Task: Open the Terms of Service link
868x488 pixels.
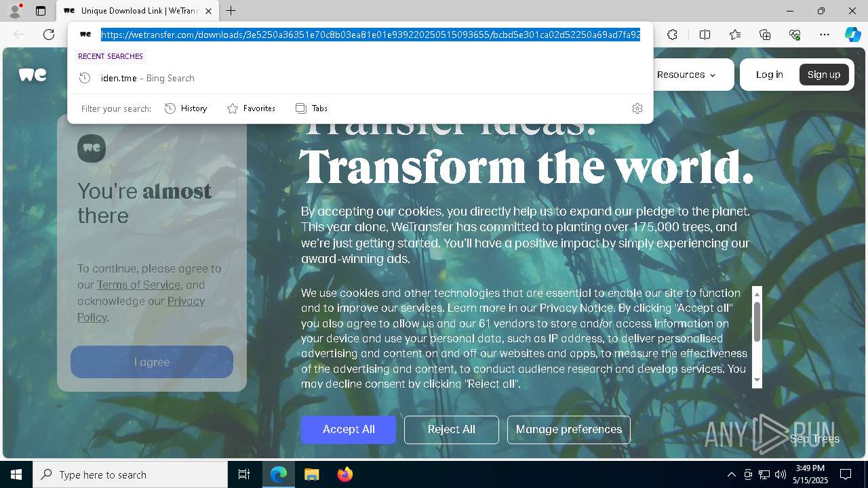Action: (x=138, y=285)
